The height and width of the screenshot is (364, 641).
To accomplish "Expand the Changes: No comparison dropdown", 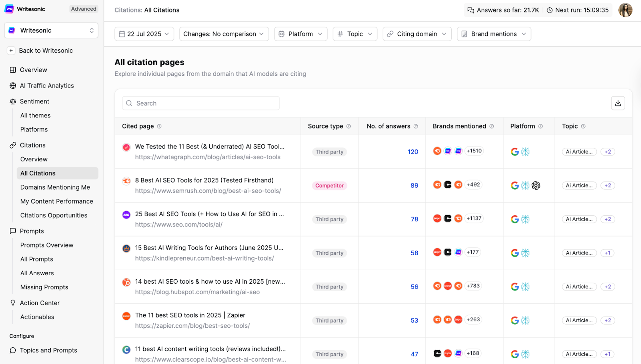I will (x=224, y=34).
